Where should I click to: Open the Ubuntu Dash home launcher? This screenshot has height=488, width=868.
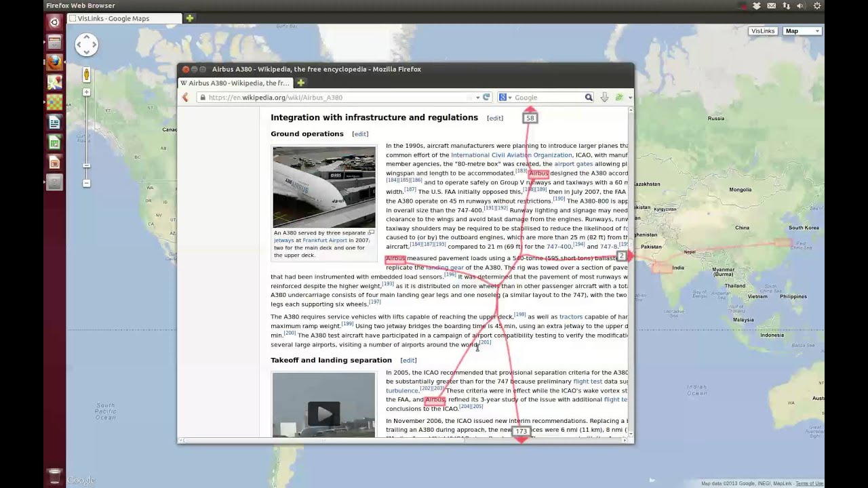pos(54,22)
